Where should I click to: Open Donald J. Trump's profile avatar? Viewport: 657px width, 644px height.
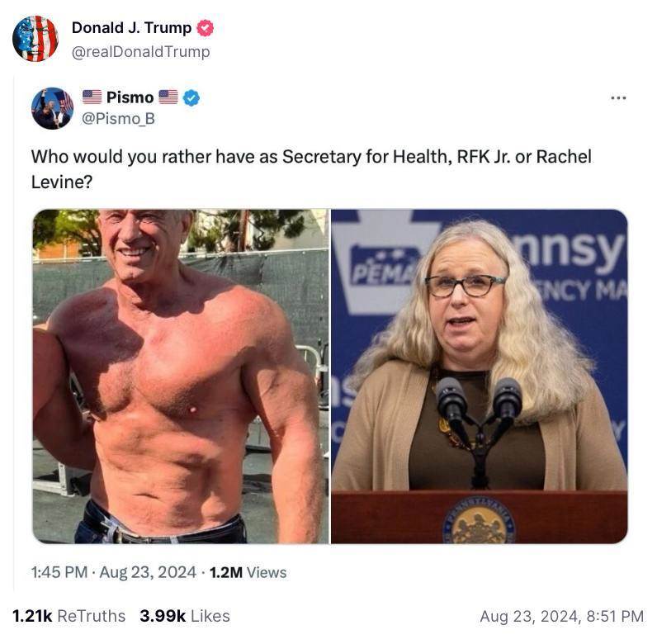(x=35, y=39)
